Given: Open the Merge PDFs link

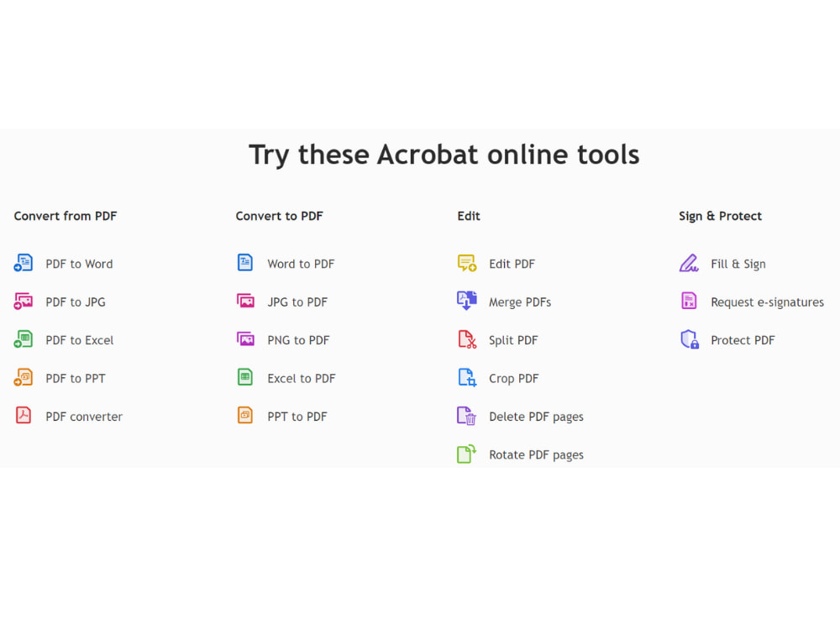Looking at the screenshot, I should tap(520, 302).
